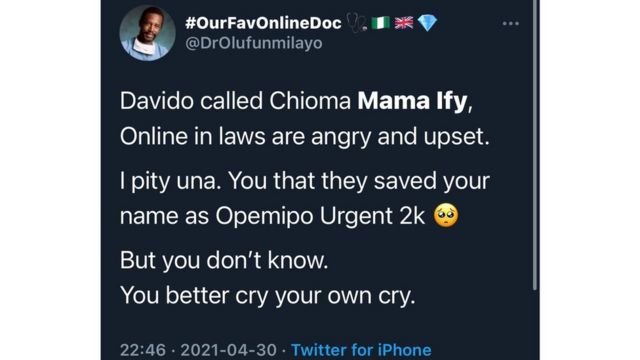The width and height of the screenshot is (640, 360).
Task: Click the 2021-04-30 date
Action: [229, 350]
